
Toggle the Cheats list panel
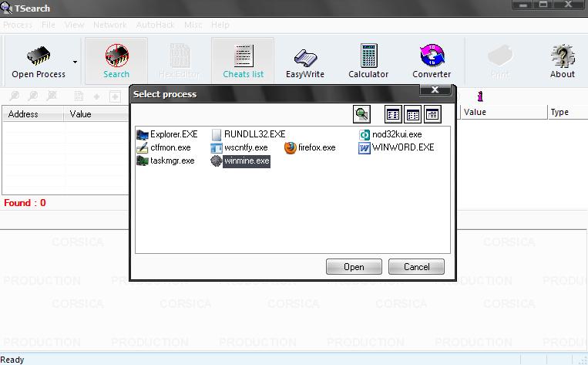click(x=243, y=61)
